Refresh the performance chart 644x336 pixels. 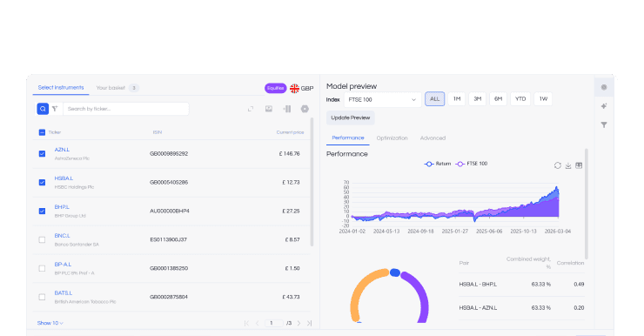(557, 165)
